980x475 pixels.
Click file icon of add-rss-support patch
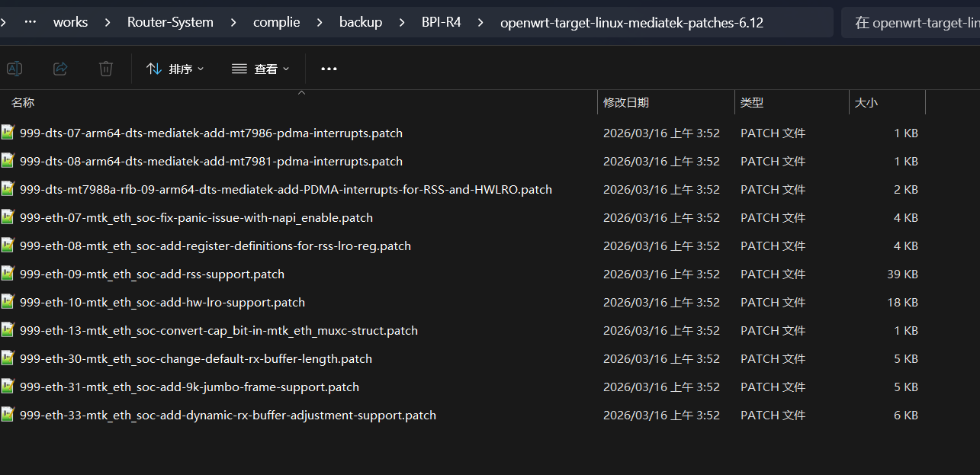(8, 274)
